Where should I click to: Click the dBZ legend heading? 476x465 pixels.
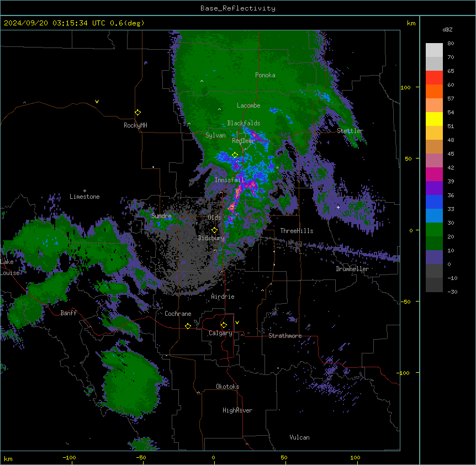click(x=447, y=30)
